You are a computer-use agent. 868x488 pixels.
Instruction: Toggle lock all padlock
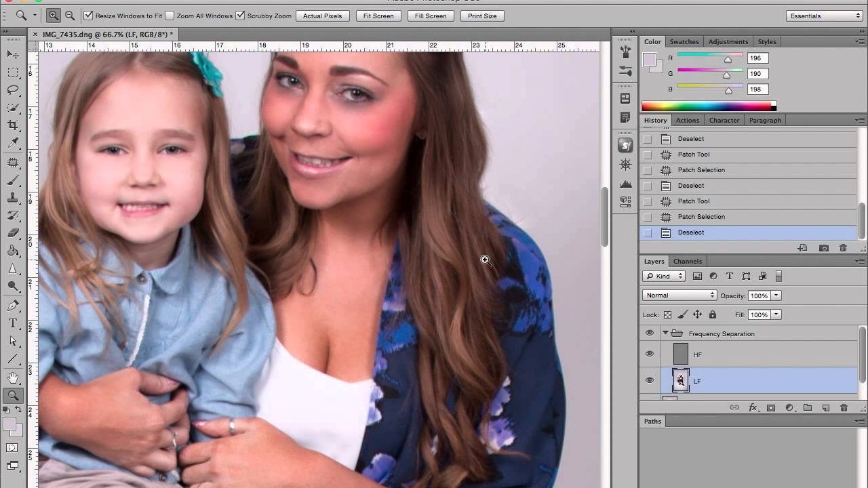click(x=712, y=314)
